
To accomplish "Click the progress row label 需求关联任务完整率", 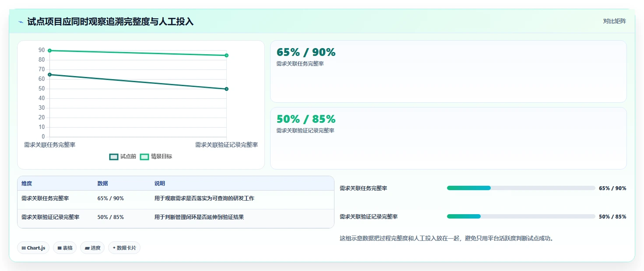I will (x=363, y=188).
